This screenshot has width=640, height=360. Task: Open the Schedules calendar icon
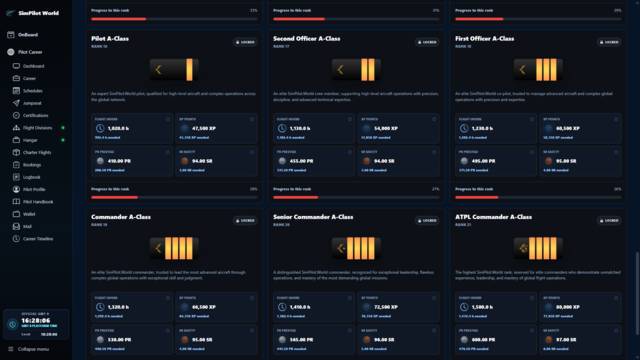16,91
